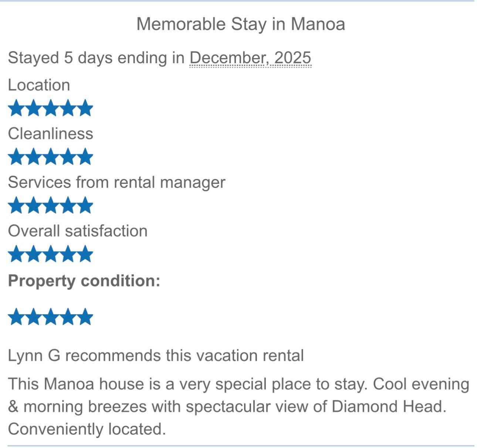
Task: Click the December, 2025 date link
Action: pos(250,58)
